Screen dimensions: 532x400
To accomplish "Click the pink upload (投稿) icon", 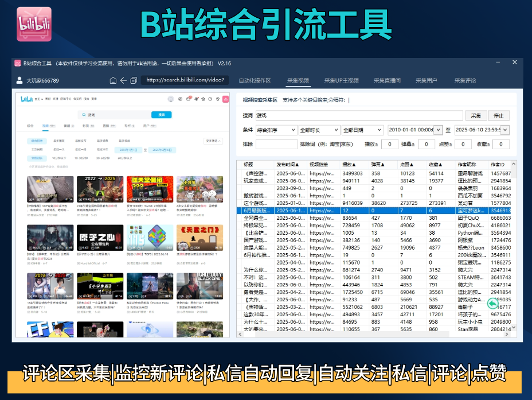I will coord(225,98).
